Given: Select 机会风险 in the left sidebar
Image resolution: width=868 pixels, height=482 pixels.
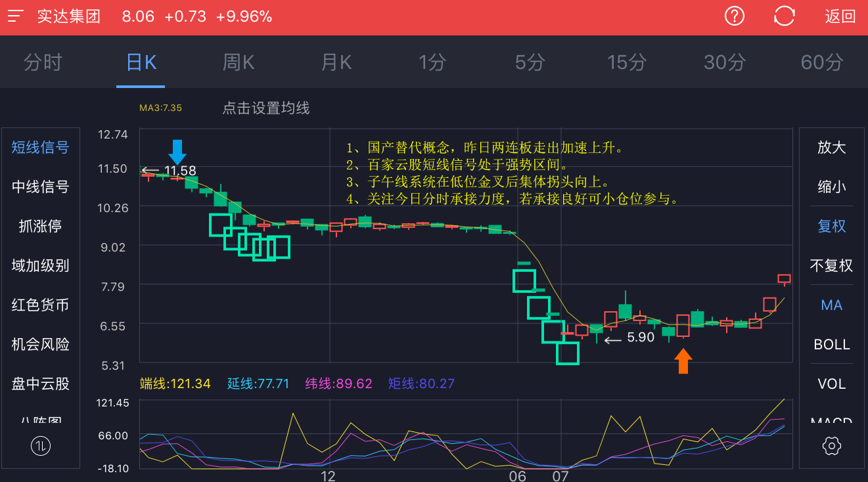Looking at the screenshot, I should [40, 344].
